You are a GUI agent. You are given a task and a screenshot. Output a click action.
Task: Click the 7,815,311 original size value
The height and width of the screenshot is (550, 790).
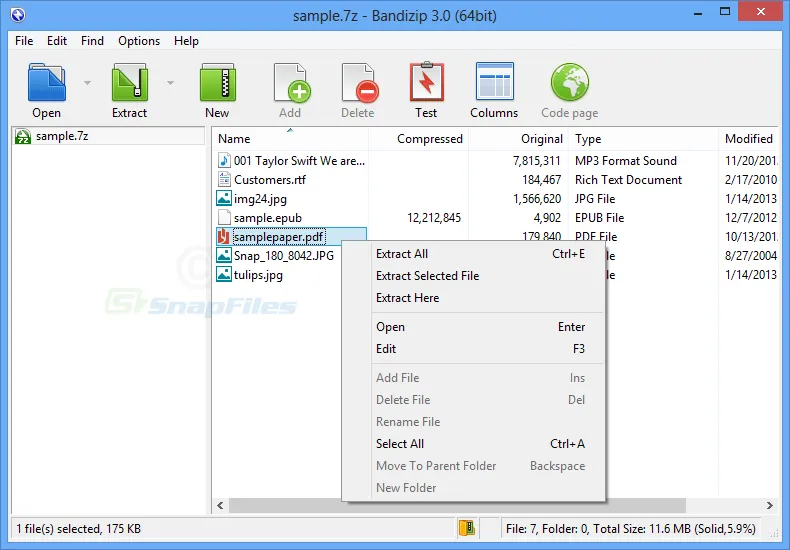click(537, 161)
